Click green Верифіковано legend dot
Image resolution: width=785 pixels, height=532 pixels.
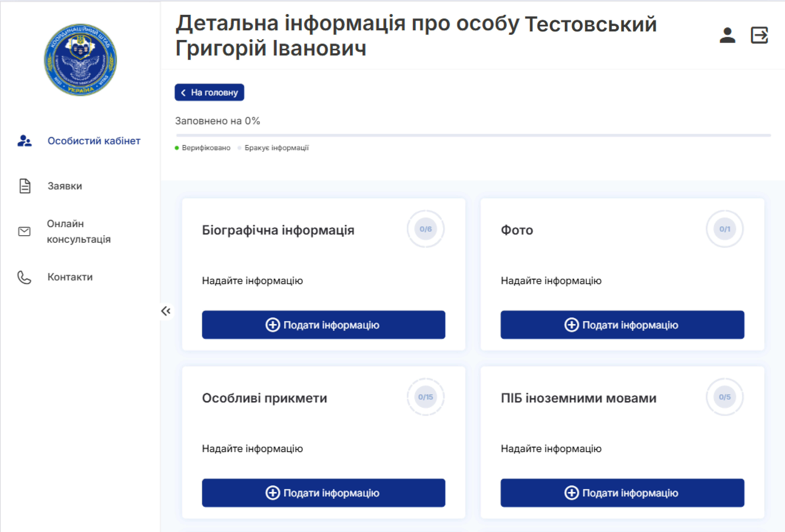pos(177,148)
